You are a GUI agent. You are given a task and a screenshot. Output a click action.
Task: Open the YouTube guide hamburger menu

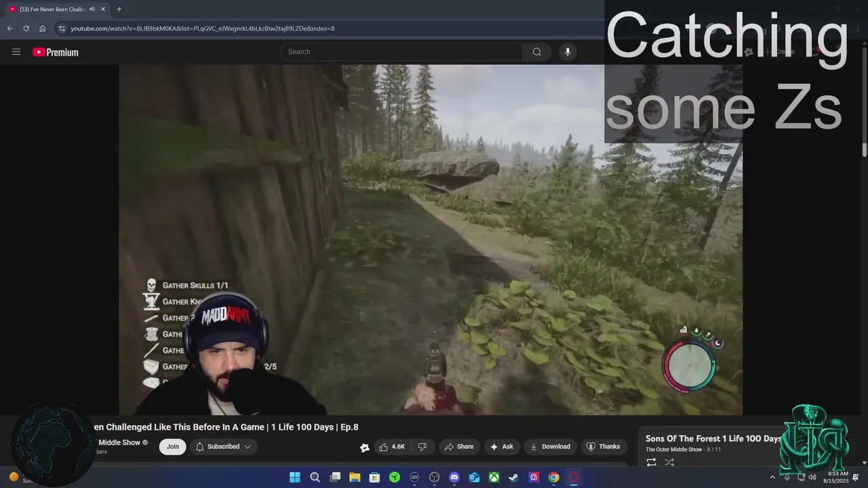(16, 52)
